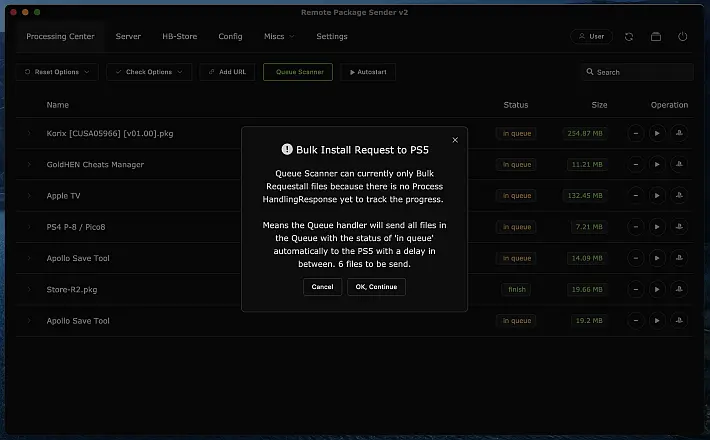Open the Server tab
Image resolution: width=710 pixels, height=440 pixels.
(128, 36)
